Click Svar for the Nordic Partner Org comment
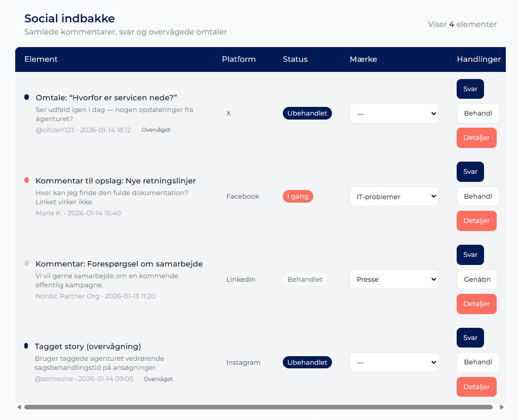This screenshot has height=420, width=519. (470, 255)
